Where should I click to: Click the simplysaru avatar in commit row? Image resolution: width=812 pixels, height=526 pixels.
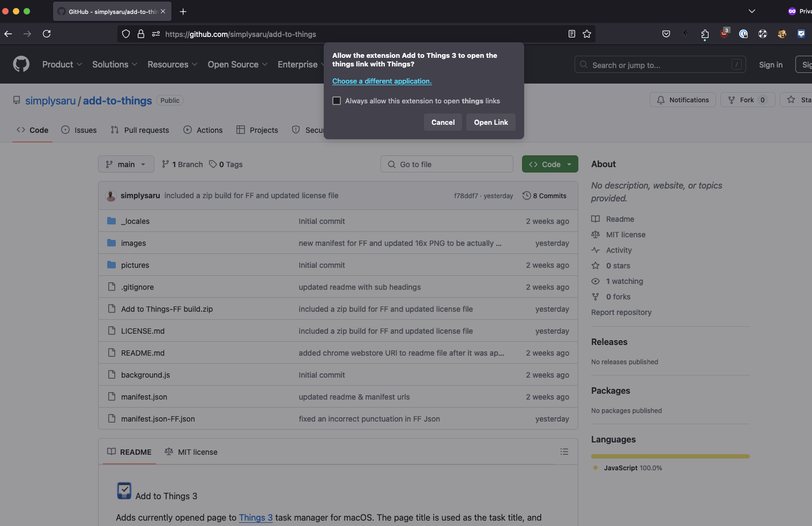pyautogui.click(x=111, y=196)
